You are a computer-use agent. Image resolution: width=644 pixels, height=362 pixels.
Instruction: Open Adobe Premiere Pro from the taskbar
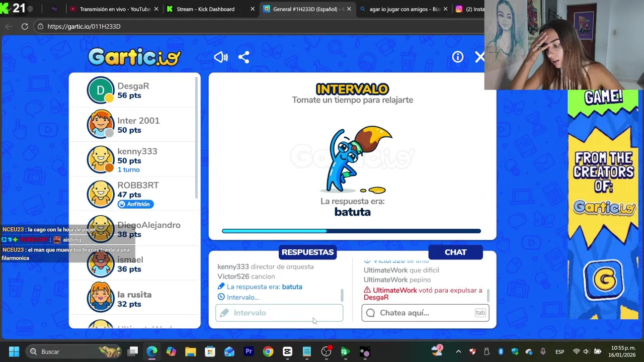249,351
